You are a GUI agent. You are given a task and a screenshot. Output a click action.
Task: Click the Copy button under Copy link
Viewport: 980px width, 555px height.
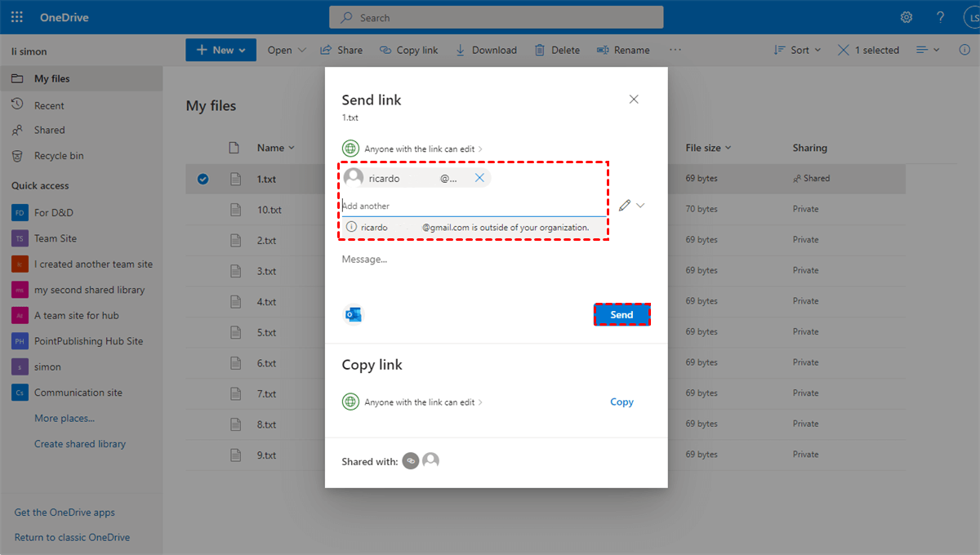[x=621, y=402]
